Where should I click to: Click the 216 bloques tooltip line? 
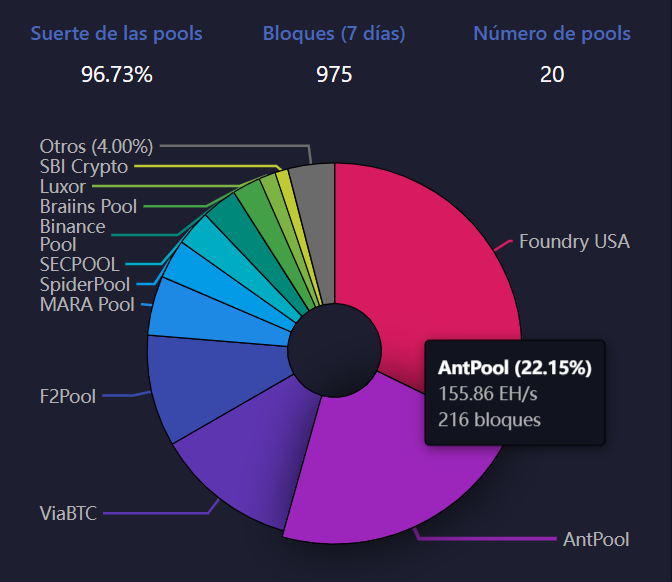tap(489, 420)
